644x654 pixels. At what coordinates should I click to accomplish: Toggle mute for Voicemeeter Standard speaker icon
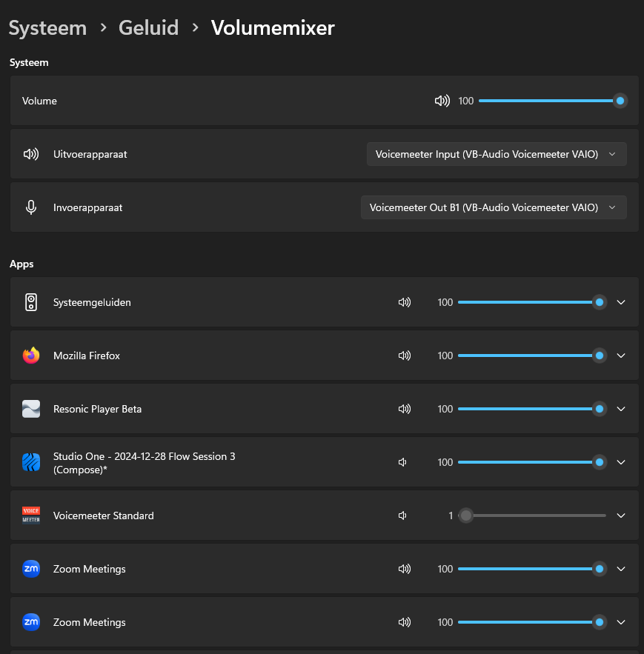(x=402, y=515)
